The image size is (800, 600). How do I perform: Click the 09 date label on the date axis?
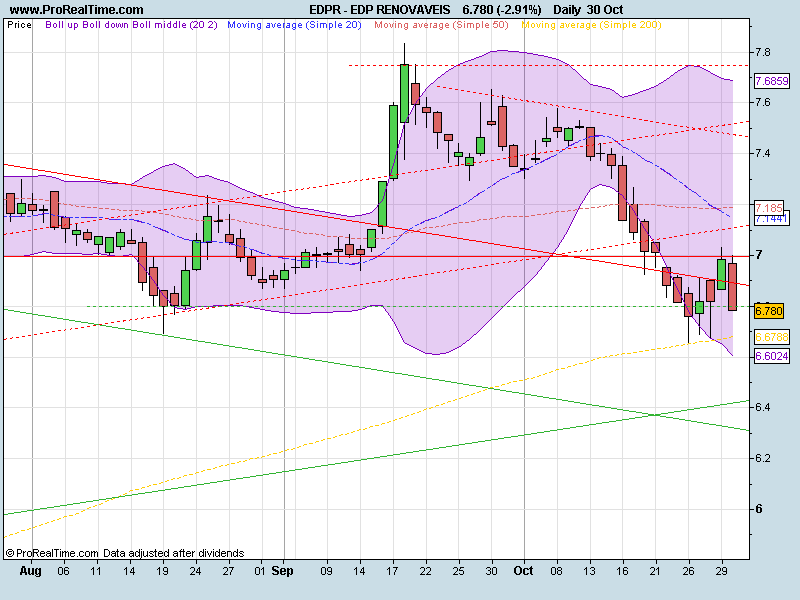click(x=327, y=571)
